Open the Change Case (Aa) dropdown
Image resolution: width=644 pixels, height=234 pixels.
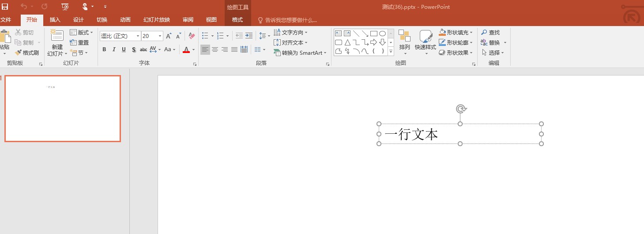[x=170, y=49]
